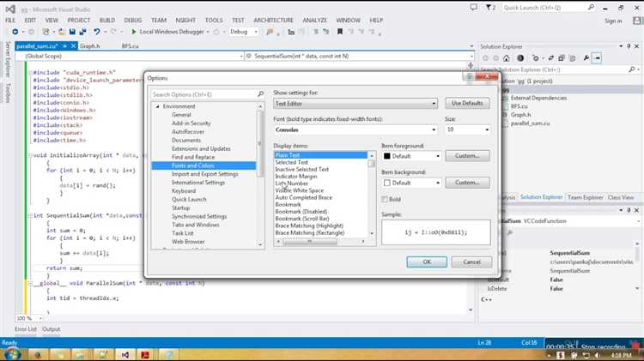Click the volume speaker icon in system tray
Image resolution: width=644 pixels, height=361 pixels.
[x=597, y=355]
